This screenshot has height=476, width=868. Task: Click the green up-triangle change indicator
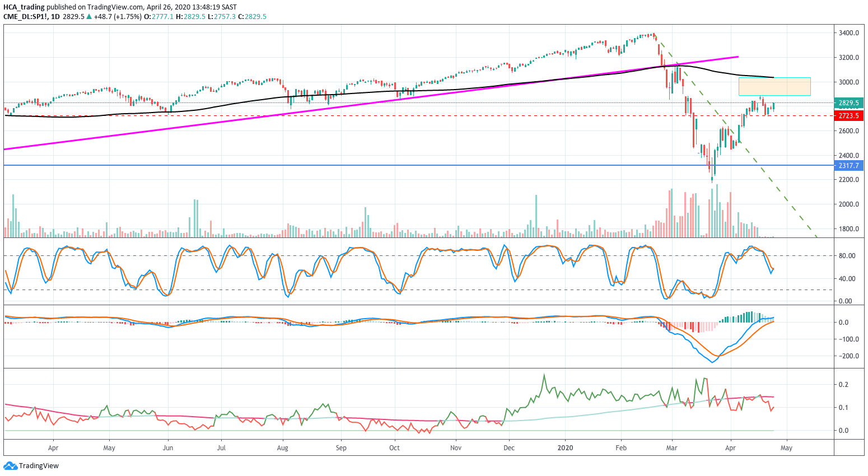point(89,16)
